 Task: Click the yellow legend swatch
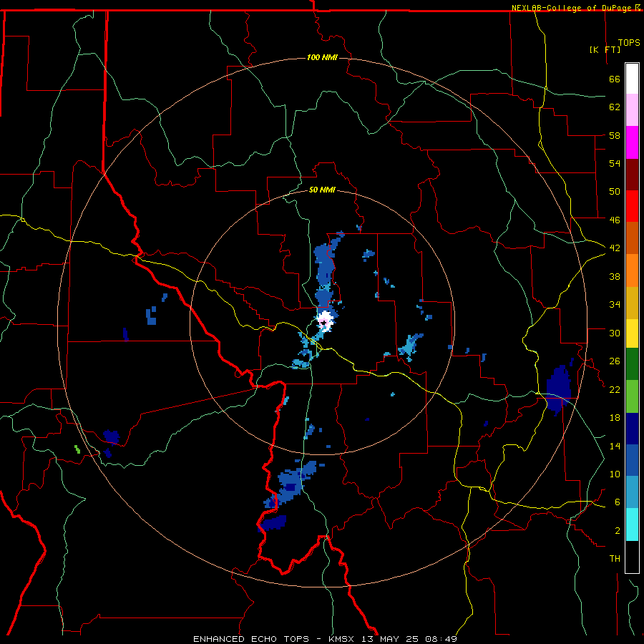632,333
